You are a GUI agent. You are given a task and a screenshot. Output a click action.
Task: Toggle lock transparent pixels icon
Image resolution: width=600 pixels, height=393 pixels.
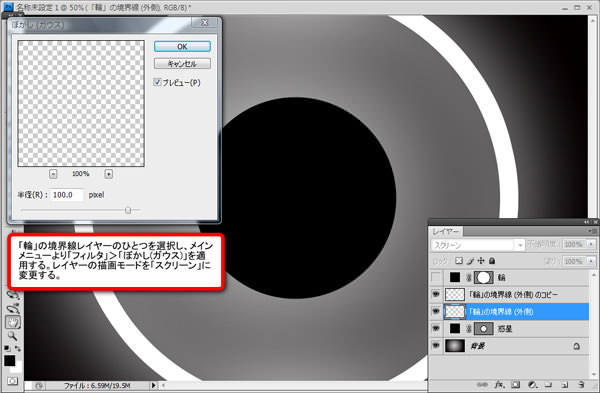coord(459,261)
